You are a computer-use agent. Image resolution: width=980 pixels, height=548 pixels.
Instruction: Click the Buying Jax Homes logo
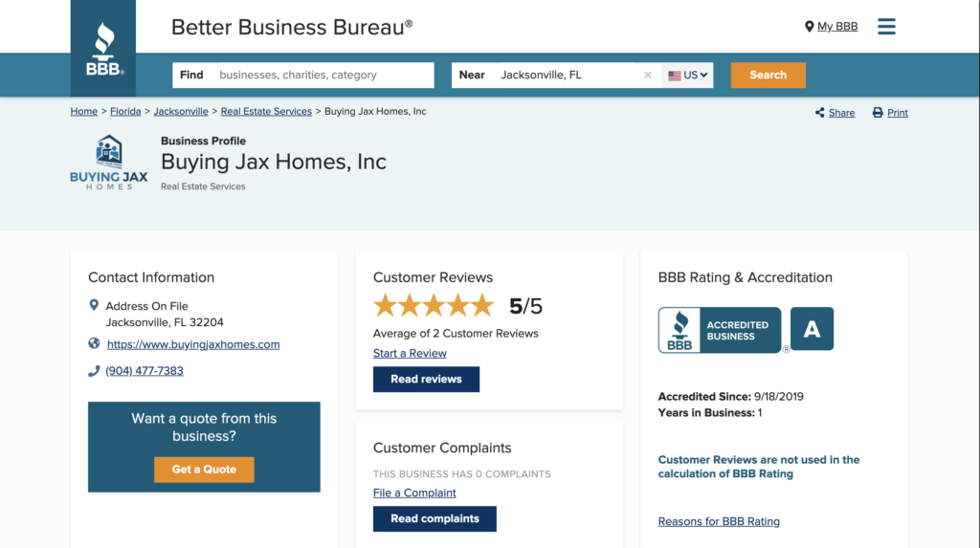pos(109,163)
